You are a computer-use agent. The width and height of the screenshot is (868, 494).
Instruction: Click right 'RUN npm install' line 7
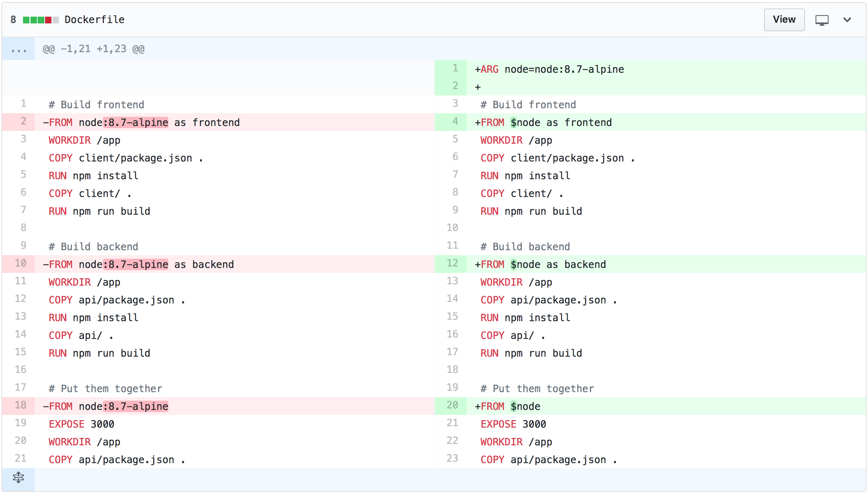tap(525, 176)
